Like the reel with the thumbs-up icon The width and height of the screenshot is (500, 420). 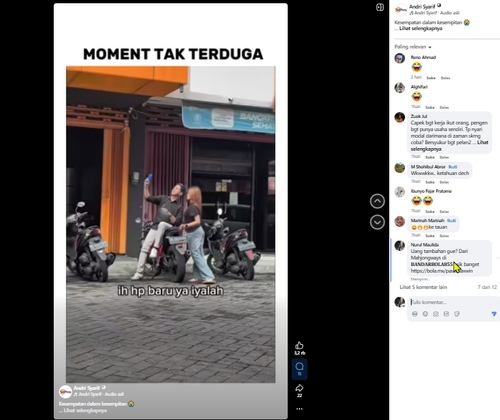pyautogui.click(x=299, y=345)
